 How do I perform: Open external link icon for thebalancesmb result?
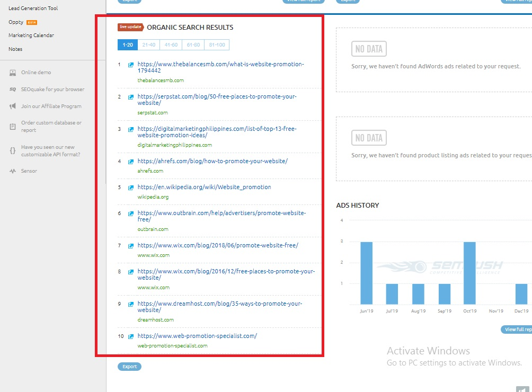(x=131, y=65)
